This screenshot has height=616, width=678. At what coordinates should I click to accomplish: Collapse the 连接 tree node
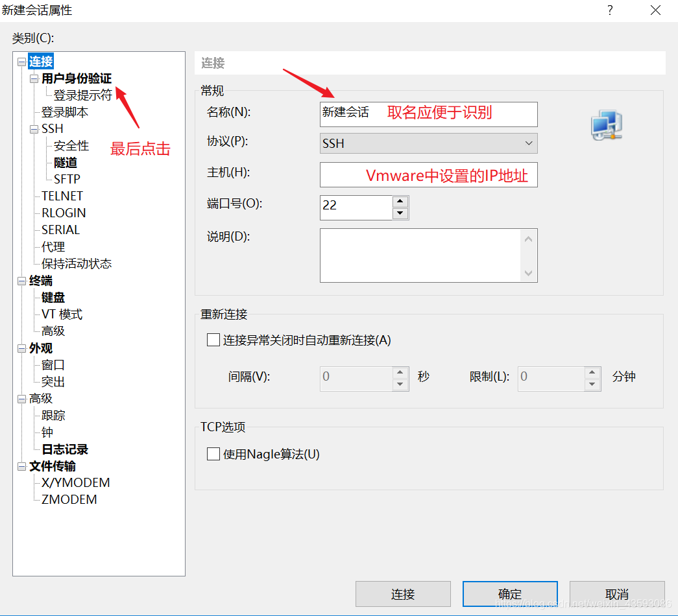pyautogui.click(x=21, y=62)
